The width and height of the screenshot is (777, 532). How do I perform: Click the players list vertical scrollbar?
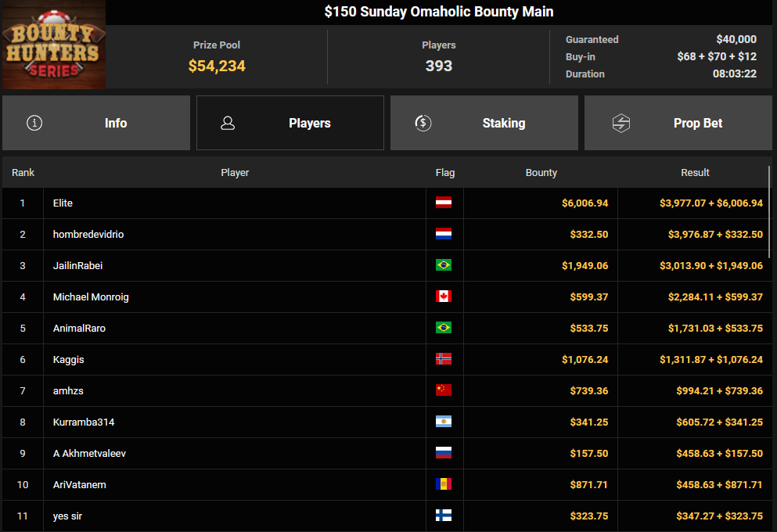770,211
